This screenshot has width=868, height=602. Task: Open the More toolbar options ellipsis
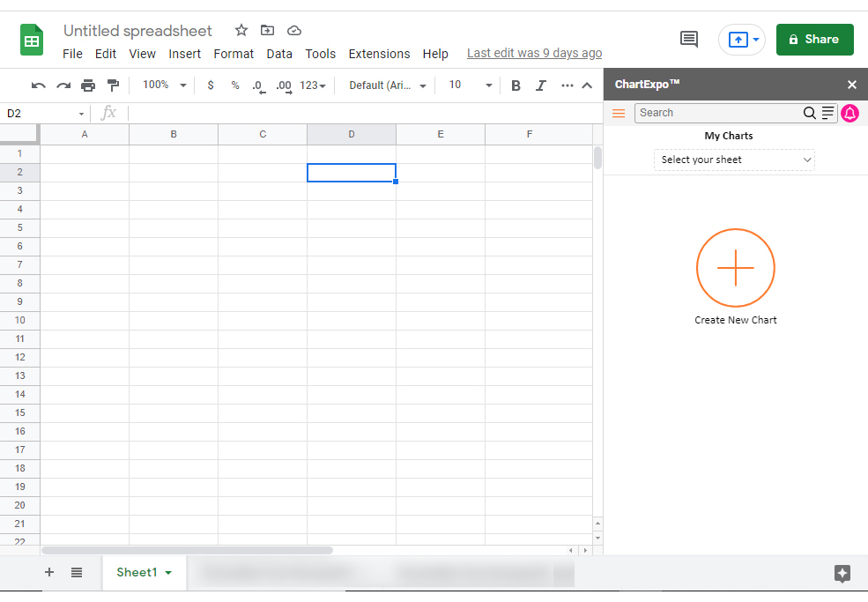tap(568, 85)
